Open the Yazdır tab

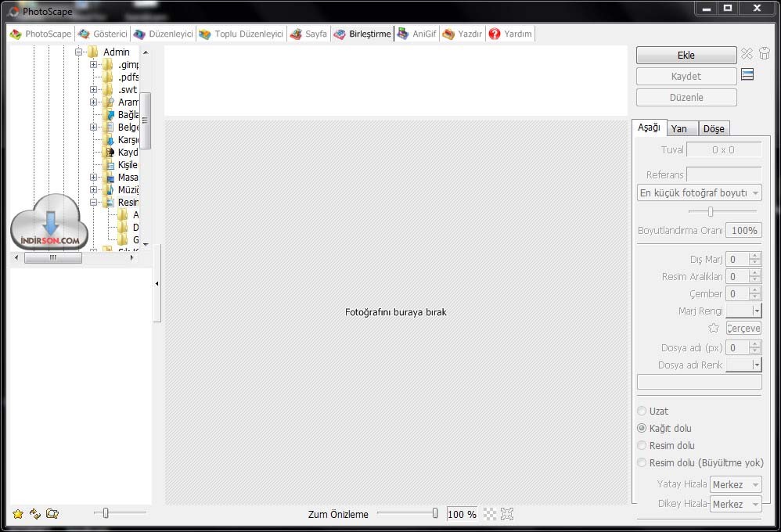(462, 34)
